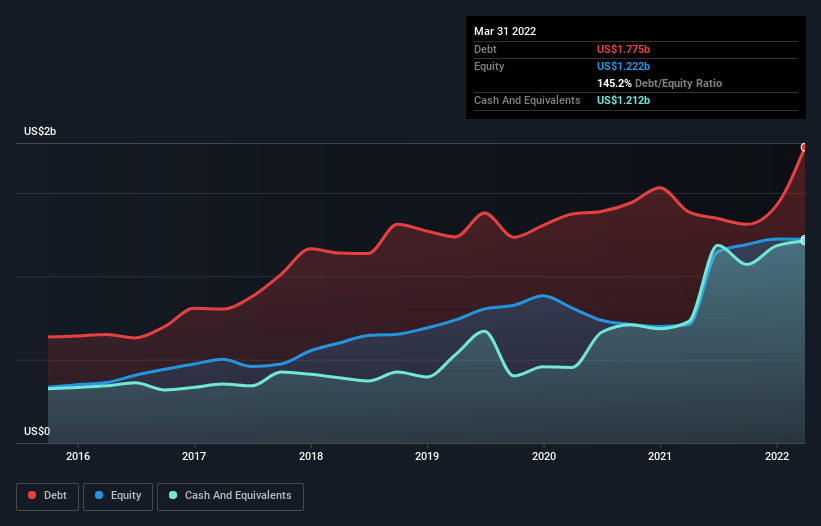Click the 2016 x-axis label
The height and width of the screenshot is (526, 821).
78,456
